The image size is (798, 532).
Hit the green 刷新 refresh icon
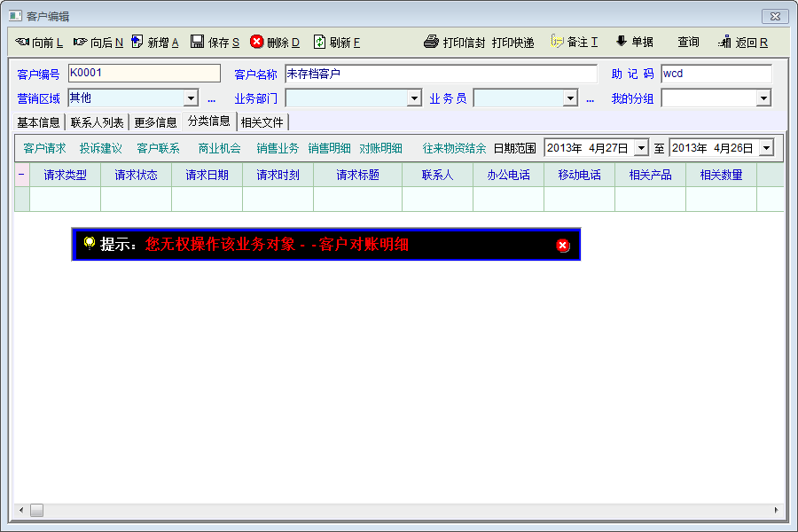(x=319, y=42)
